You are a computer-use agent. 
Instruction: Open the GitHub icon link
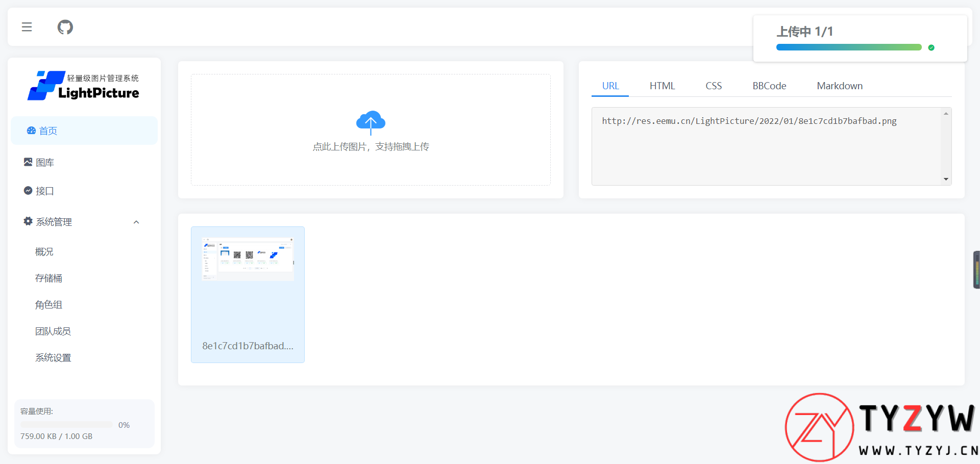[65, 27]
